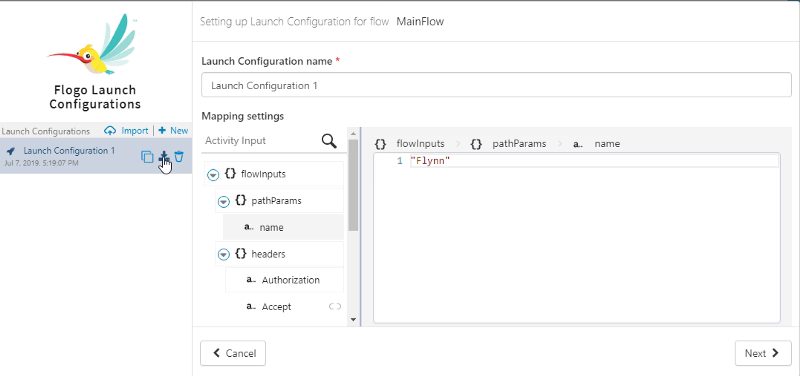800x376 pixels.
Task: Click into the Activity Input search field
Action: [261, 141]
